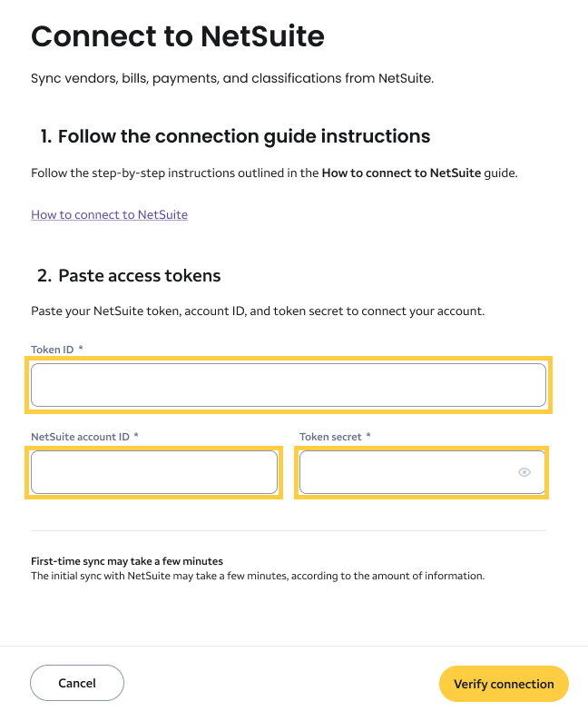Click the yellow Verify connection button
This screenshot has width=588, height=711.
[x=504, y=684]
